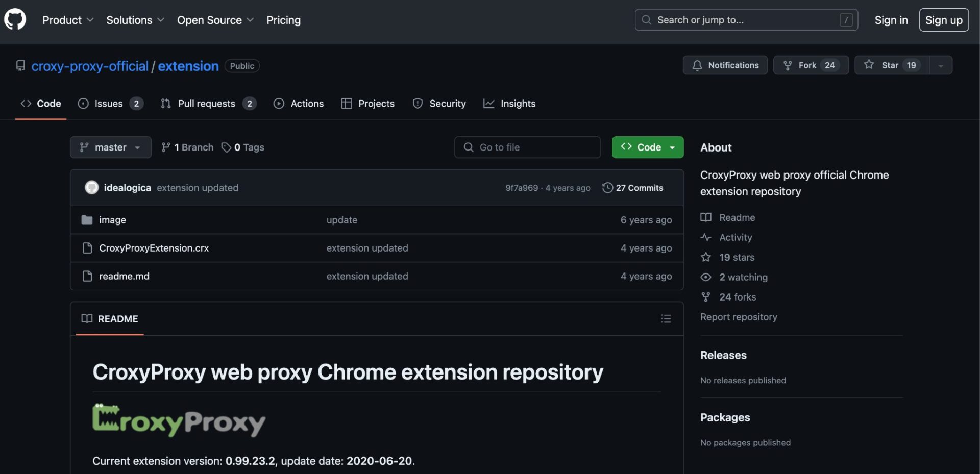The height and width of the screenshot is (474, 980).
Task: Open readme.md file
Action: 124,276
